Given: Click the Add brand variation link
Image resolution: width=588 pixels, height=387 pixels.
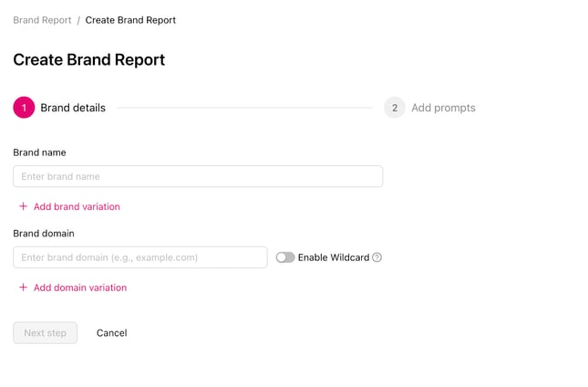Looking at the screenshot, I should 77,206.
